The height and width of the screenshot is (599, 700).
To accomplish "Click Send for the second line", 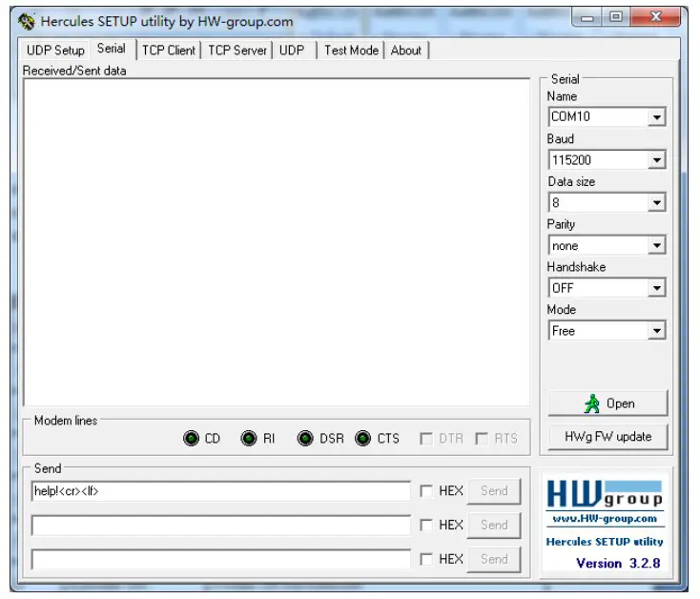I will pyautogui.click(x=494, y=525).
